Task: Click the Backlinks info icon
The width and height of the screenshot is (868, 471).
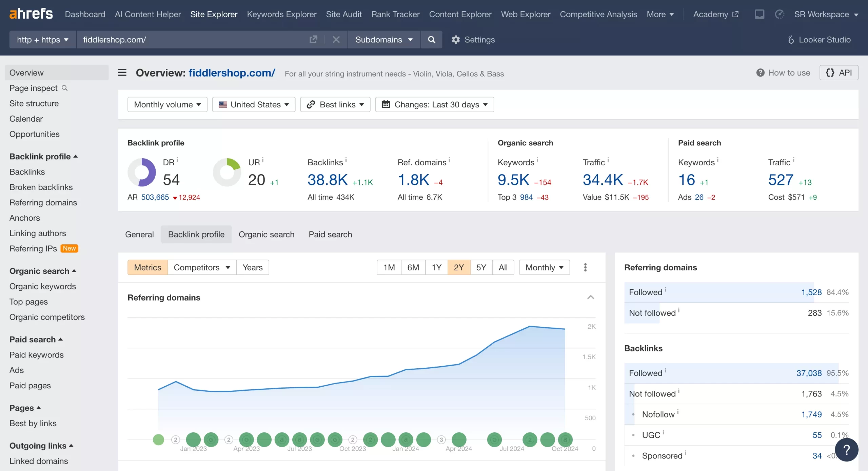Action: [x=346, y=159]
